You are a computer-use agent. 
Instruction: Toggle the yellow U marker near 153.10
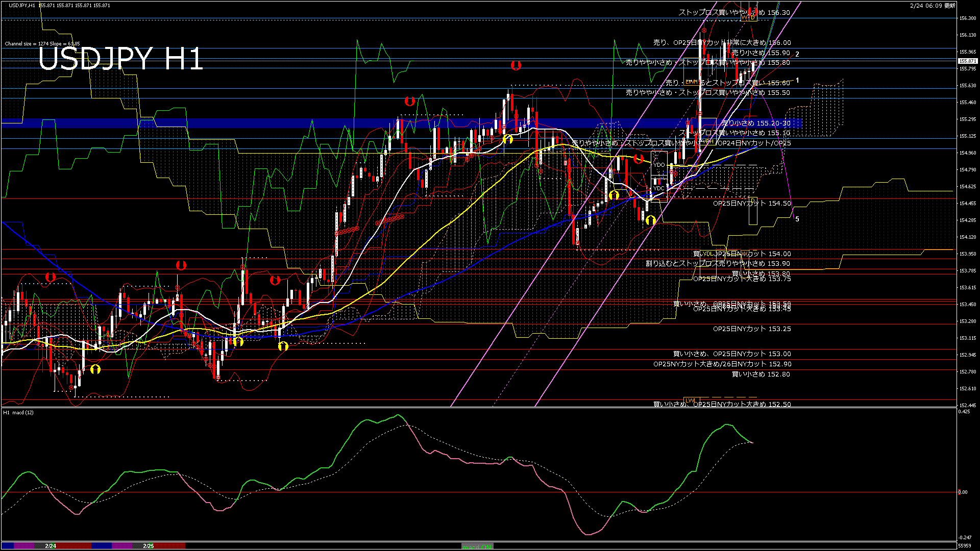click(238, 341)
